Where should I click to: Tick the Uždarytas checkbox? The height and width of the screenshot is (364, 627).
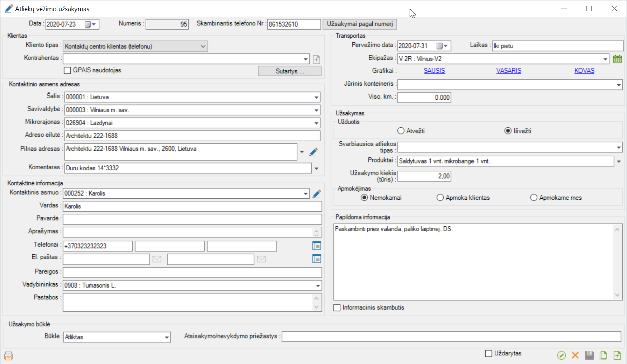coord(489,354)
